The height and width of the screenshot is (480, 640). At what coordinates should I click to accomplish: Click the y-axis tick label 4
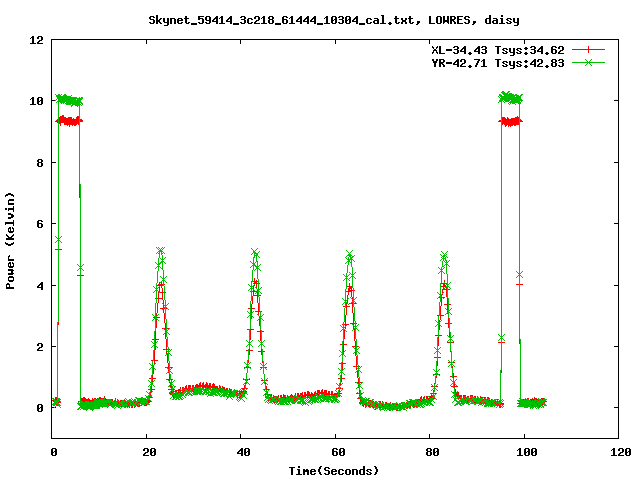[x=40, y=286]
